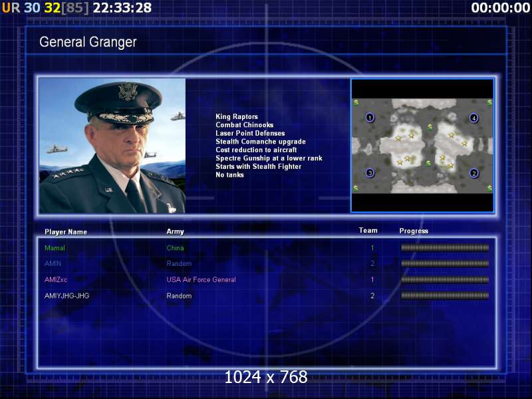Viewport: 532px width, 399px height.
Task: Click the General Granger portrait image
Action: (x=112, y=146)
